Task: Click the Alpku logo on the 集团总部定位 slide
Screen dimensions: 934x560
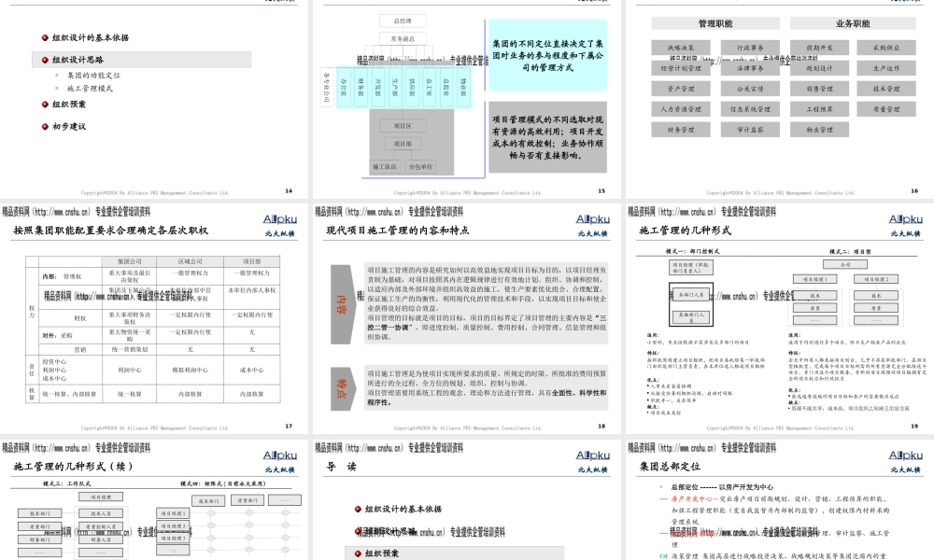Action: (x=905, y=455)
